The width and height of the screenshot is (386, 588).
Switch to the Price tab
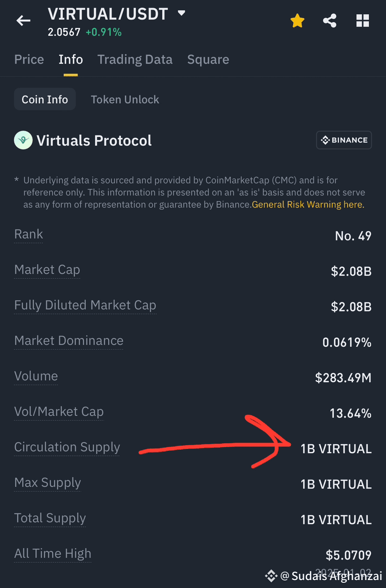pos(29,59)
